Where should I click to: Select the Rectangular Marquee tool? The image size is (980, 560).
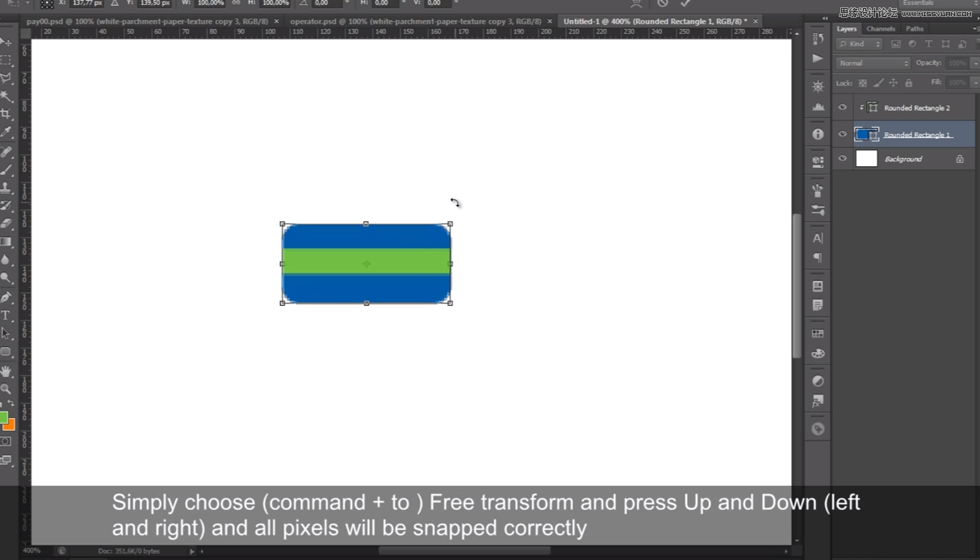coord(8,59)
